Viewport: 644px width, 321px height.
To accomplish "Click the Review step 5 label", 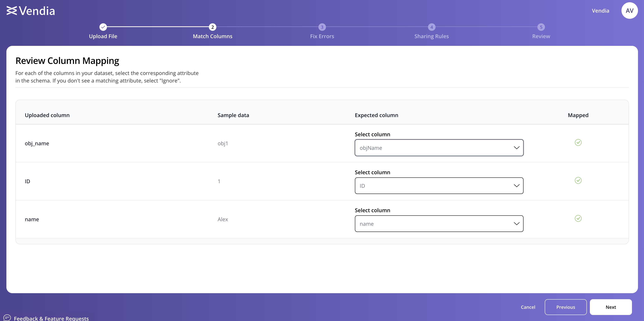I will coord(541,36).
